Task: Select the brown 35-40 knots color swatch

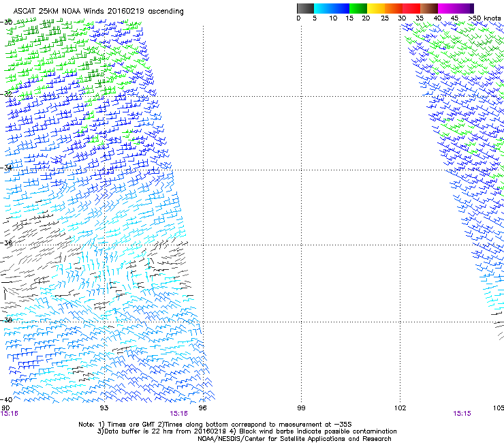Action: pyautogui.click(x=429, y=8)
